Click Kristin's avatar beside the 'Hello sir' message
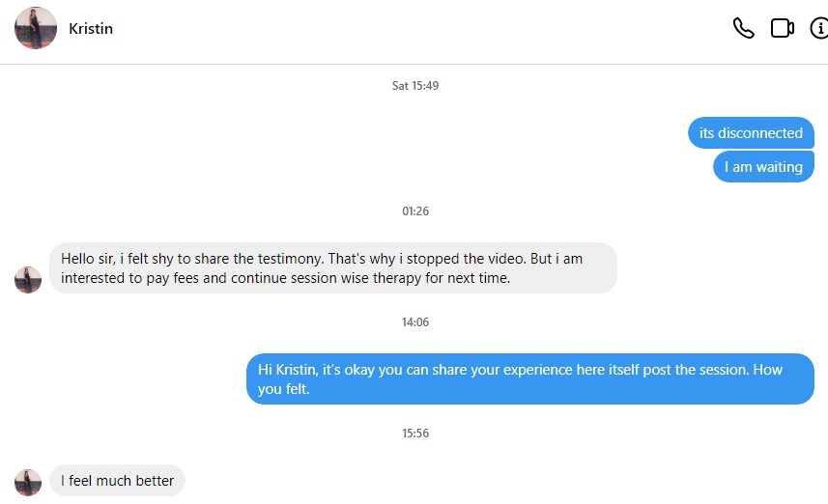Viewport: 828px width, 504px height. coord(28,280)
